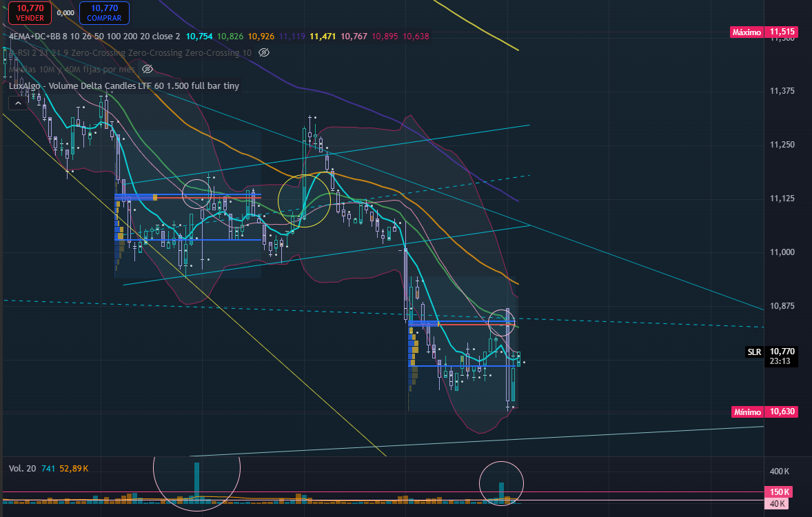
Task: Click the 0,000 spread value between buttons
Action: coord(65,13)
